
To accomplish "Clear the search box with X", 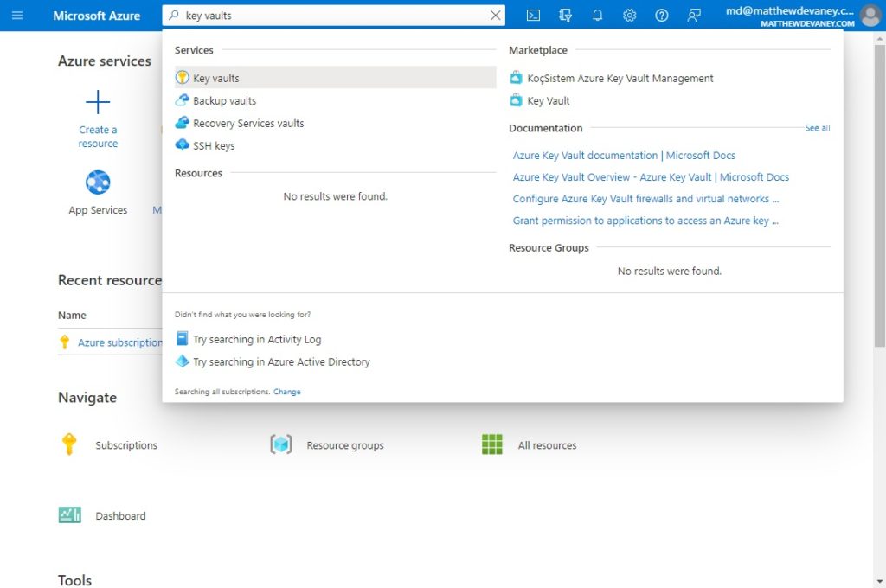I will pyautogui.click(x=496, y=16).
